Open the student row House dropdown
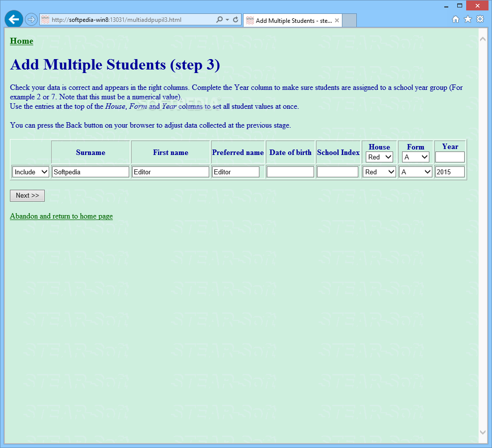The image size is (492, 448). coord(379,172)
